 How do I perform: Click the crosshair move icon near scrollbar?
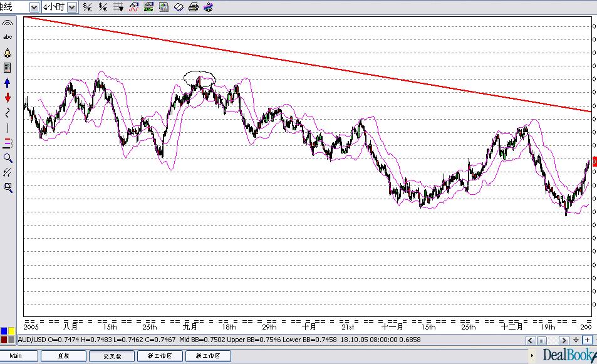click(576, 340)
